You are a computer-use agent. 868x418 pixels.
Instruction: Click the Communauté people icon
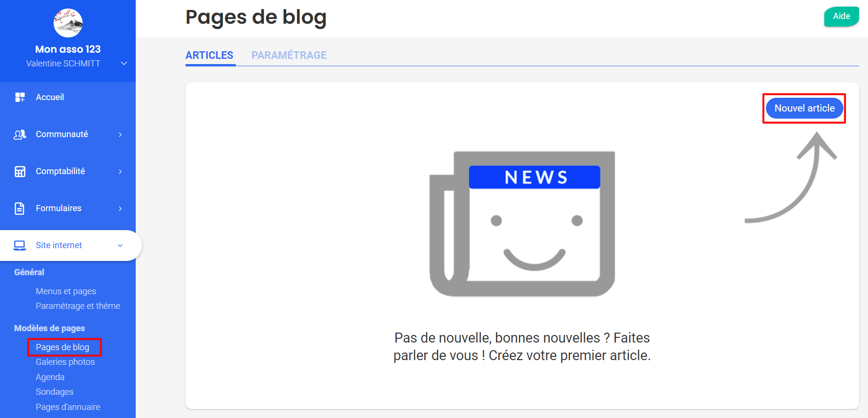(20, 134)
